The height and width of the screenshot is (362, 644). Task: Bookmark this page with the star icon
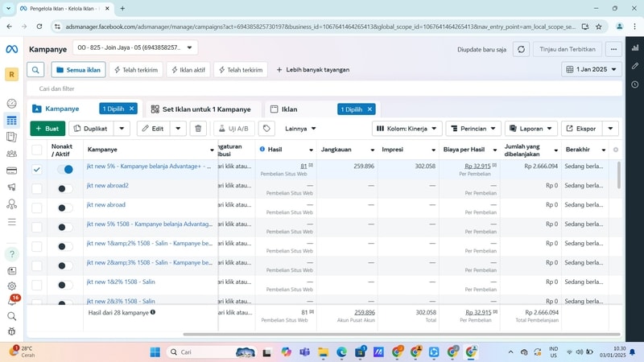pos(598,27)
